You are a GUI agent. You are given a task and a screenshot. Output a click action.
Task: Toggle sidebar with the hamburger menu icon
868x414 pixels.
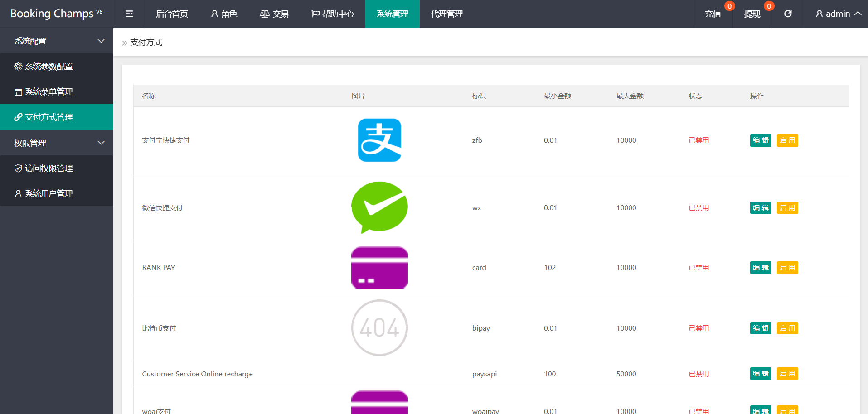coord(129,14)
